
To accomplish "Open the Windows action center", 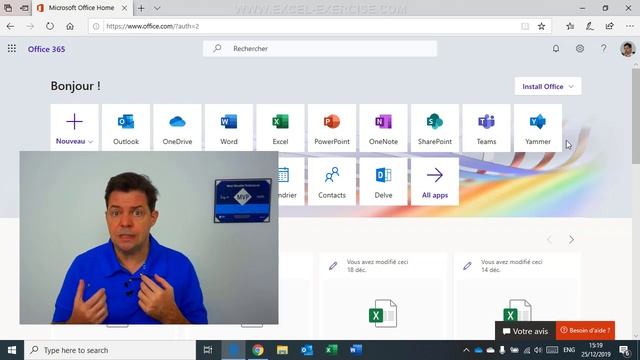I will coord(624,350).
